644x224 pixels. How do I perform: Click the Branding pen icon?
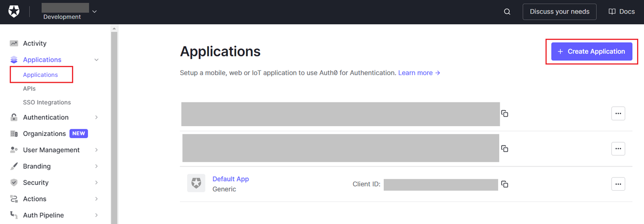coord(14,167)
